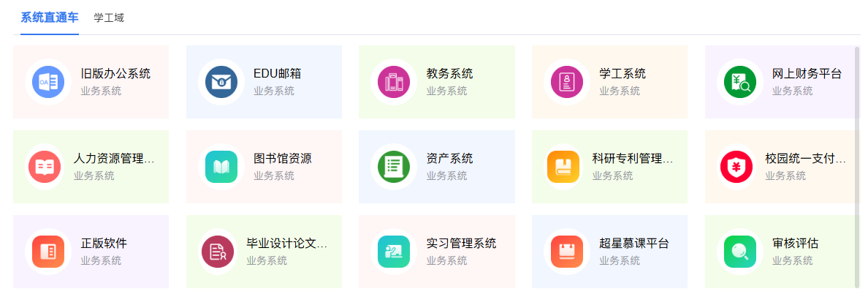Click the 正版软件 orange icon
This screenshot has height=297, width=868.
click(x=48, y=252)
